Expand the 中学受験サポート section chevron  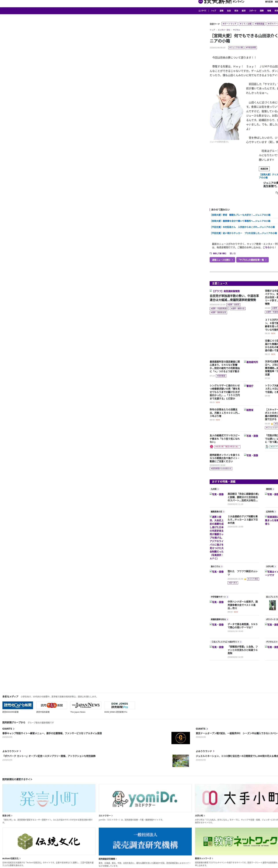(227, 597)
